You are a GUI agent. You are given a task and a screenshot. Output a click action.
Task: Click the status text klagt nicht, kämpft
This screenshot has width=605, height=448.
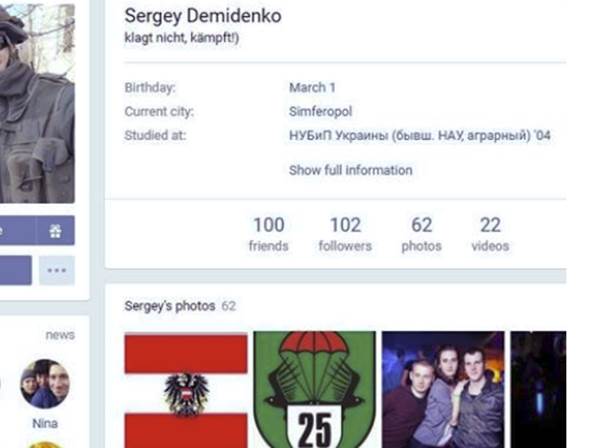(182, 39)
